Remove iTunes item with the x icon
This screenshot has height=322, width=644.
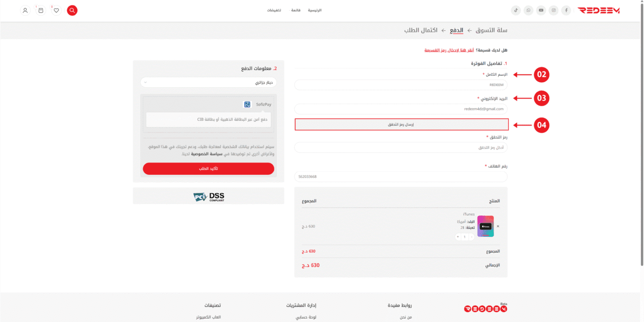[498, 226]
